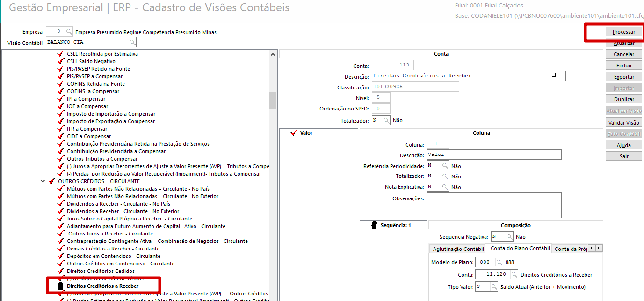644x301 pixels.
Task: Toggle the small square box in the Descrição field
Action: pos(554,75)
